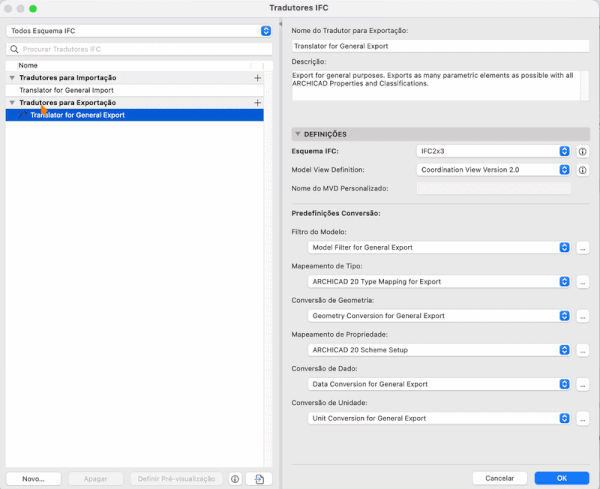Add a new import translator with plus icon
Screen dimensions: 600x489
pyautogui.click(x=258, y=78)
